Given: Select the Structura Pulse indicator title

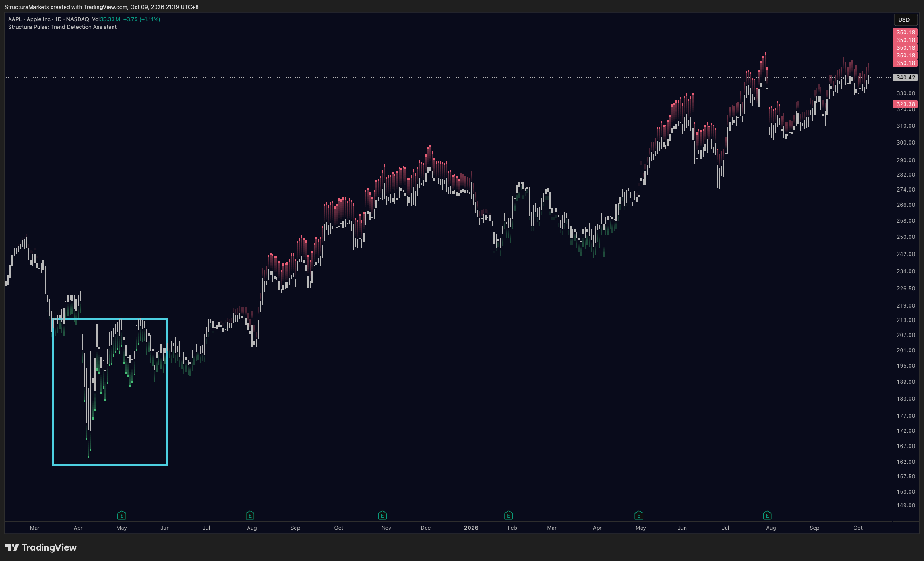Looking at the screenshot, I should point(62,27).
